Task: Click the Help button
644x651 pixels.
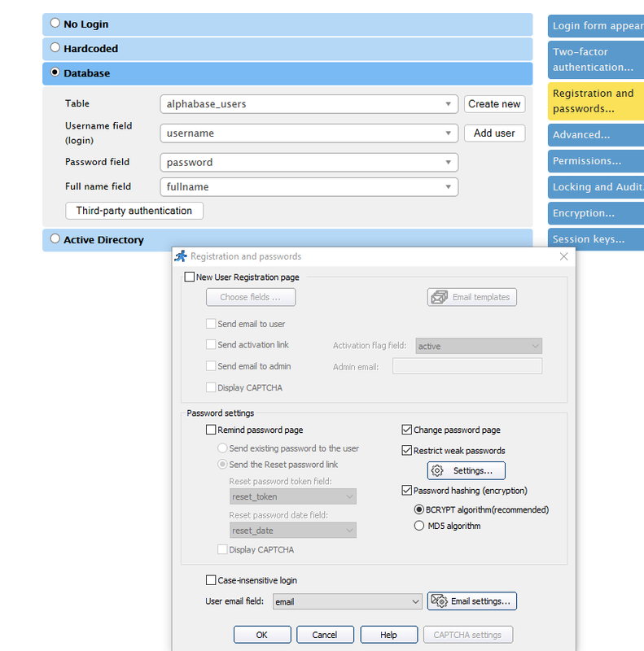Action: tap(389, 635)
